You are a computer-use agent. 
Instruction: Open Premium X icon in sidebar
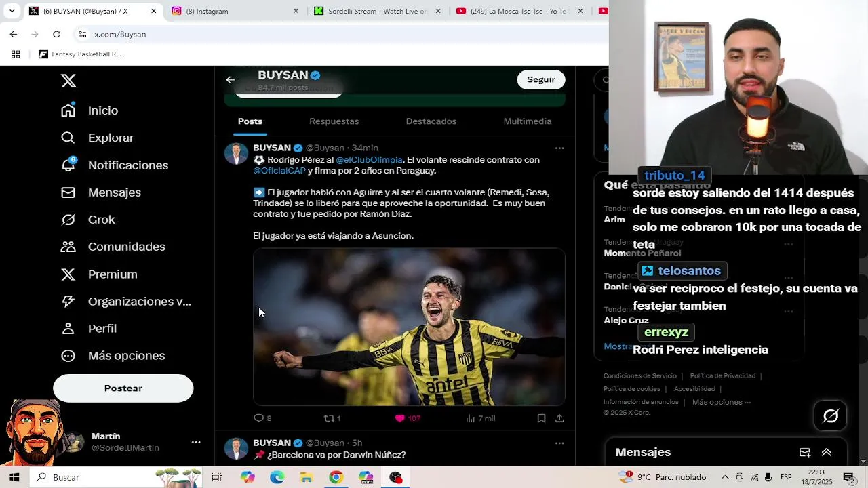[68, 274]
